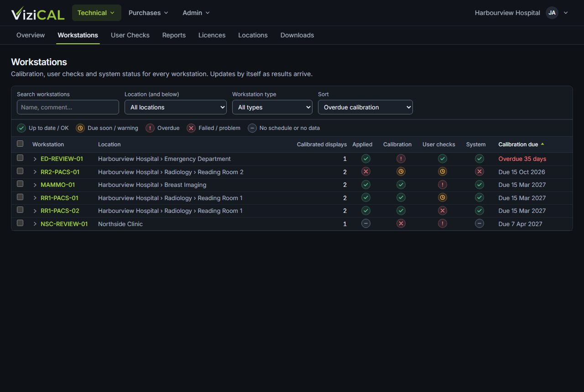
Task: Switch to the Downloads tab
Action: tap(297, 35)
